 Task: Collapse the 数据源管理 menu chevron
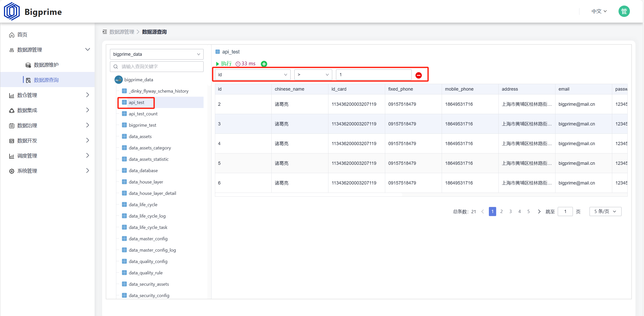pyautogui.click(x=88, y=49)
